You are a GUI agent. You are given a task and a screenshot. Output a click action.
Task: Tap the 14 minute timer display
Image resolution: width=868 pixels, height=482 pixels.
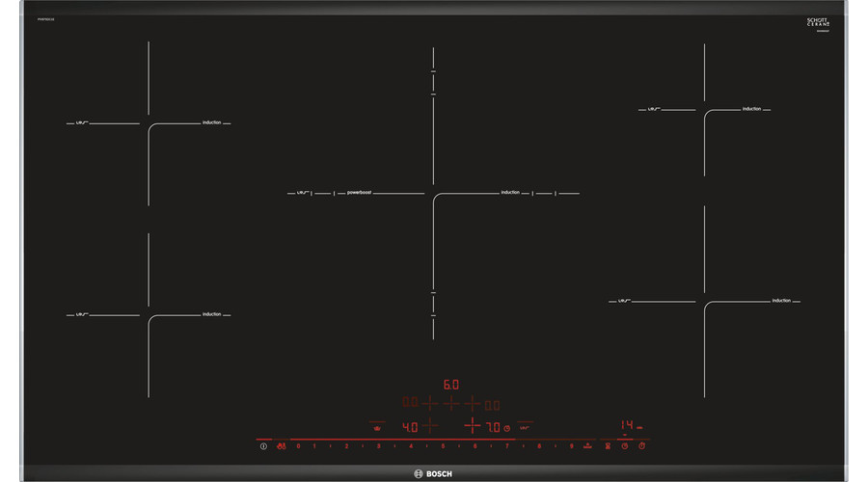[627, 424]
